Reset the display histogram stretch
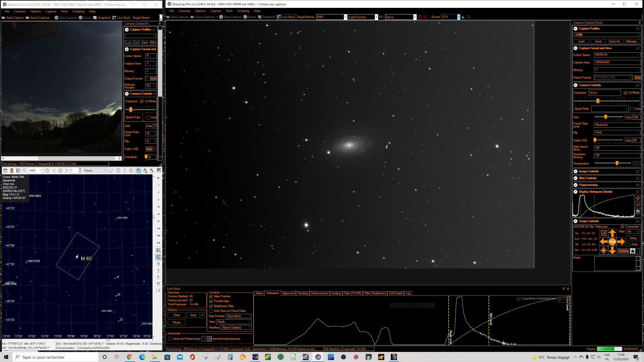The height and width of the screenshot is (362, 644). (x=638, y=205)
